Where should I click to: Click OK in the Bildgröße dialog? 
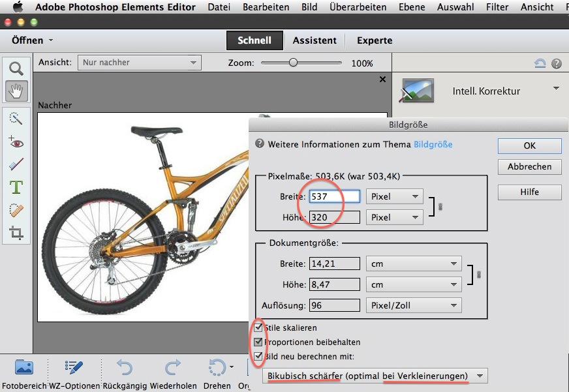point(529,145)
